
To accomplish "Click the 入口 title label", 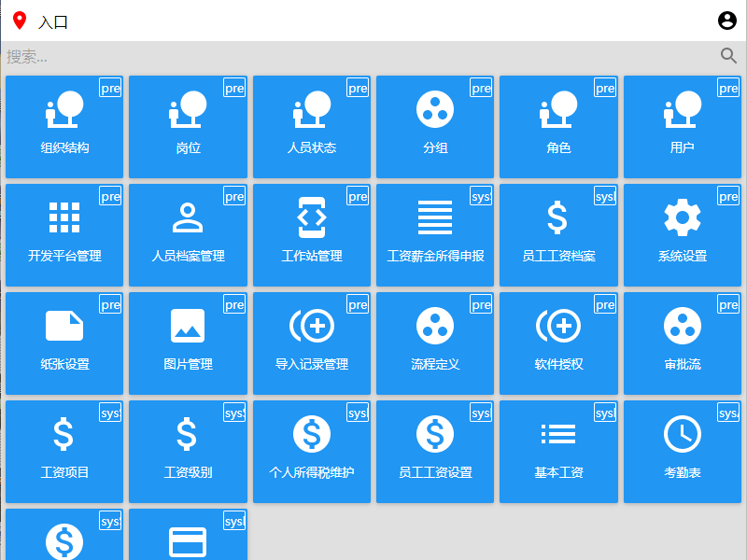I will pyautogui.click(x=53, y=22).
